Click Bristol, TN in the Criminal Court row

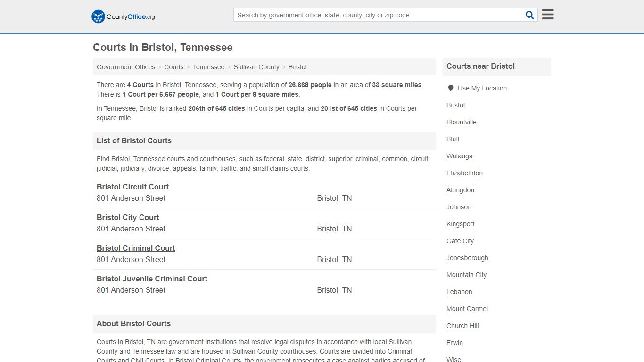pos(334,259)
